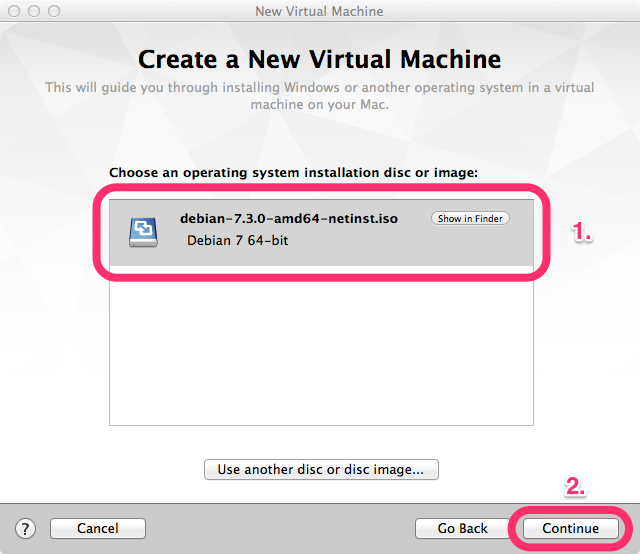Minimize the New Virtual Machine window

[34, 11]
